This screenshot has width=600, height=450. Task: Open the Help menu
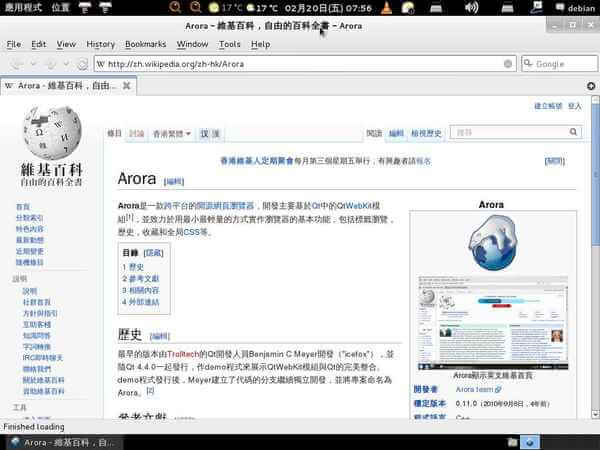(261, 44)
